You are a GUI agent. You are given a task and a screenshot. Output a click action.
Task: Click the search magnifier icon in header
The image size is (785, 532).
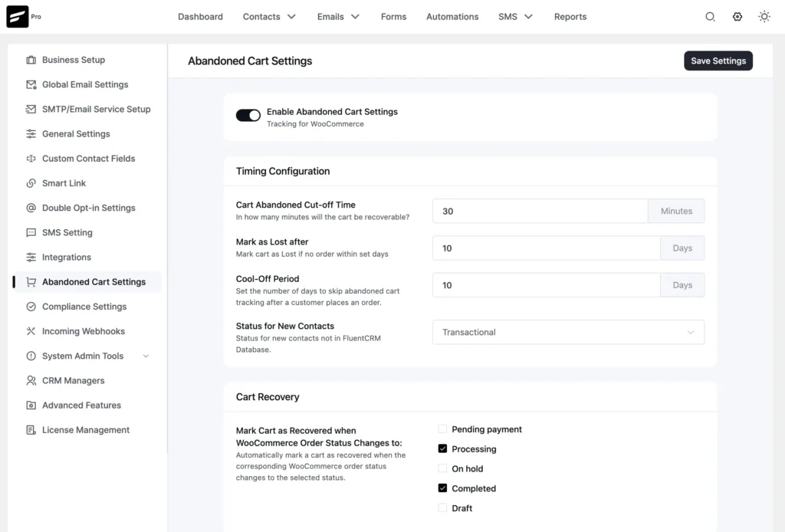[710, 17]
